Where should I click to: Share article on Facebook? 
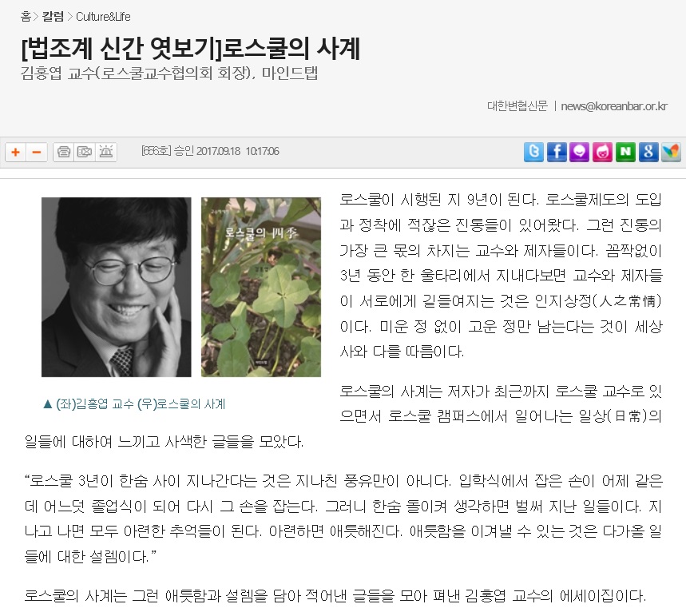click(x=557, y=152)
